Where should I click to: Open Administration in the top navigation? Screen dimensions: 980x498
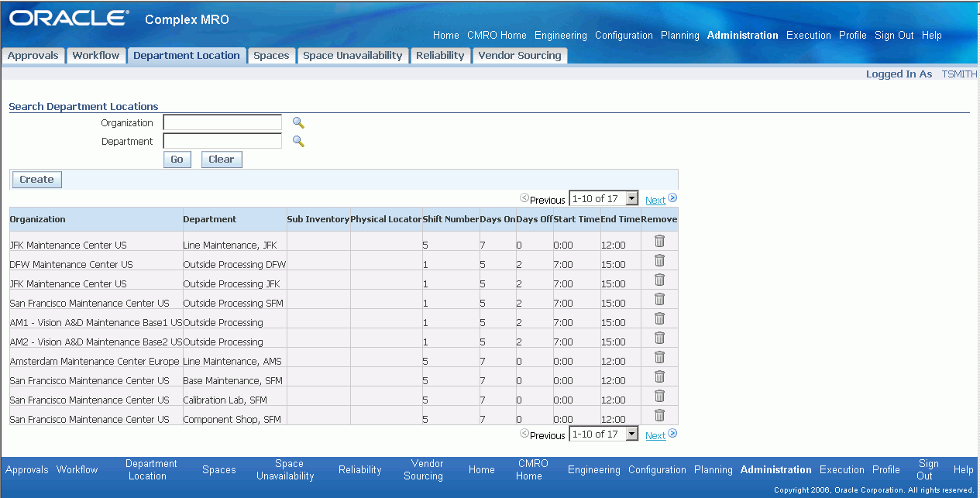[743, 36]
